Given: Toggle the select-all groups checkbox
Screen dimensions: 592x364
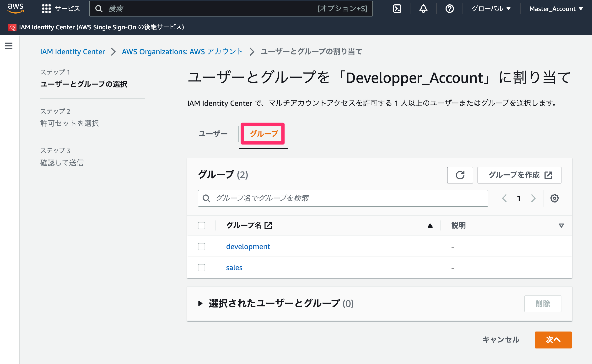Looking at the screenshot, I should coord(201,225).
